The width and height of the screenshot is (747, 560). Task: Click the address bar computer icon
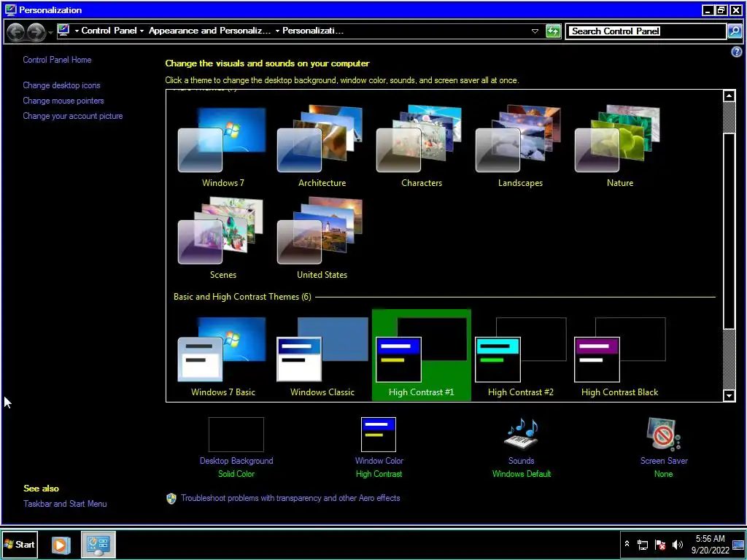(x=63, y=31)
